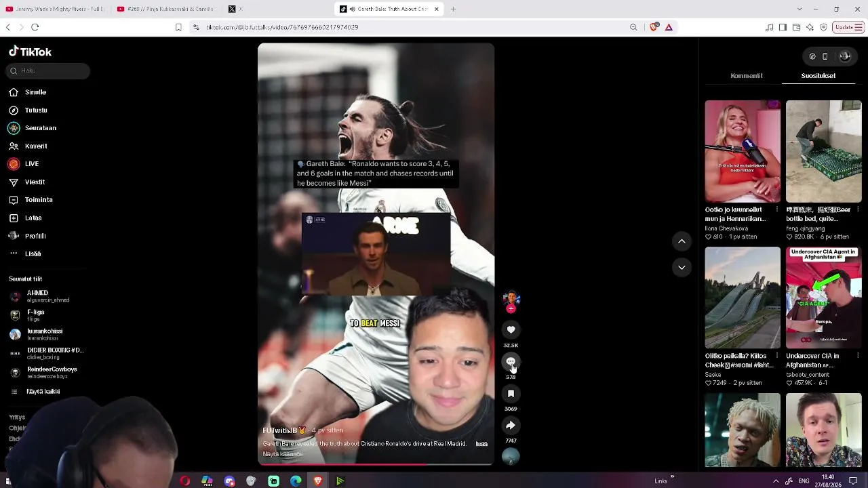The height and width of the screenshot is (488, 868).
Task: Open the FUTwithJB creator profile name
Action: [x=280, y=430]
